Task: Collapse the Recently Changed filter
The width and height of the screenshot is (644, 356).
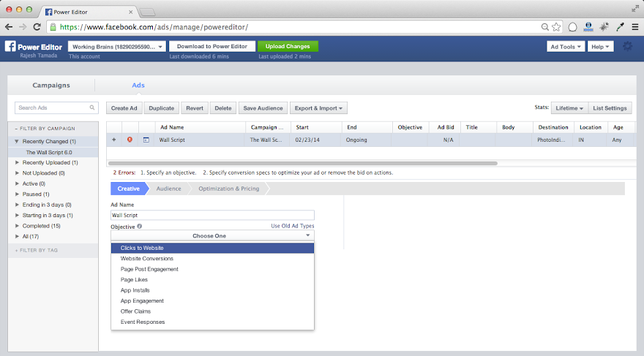Action: (17, 142)
